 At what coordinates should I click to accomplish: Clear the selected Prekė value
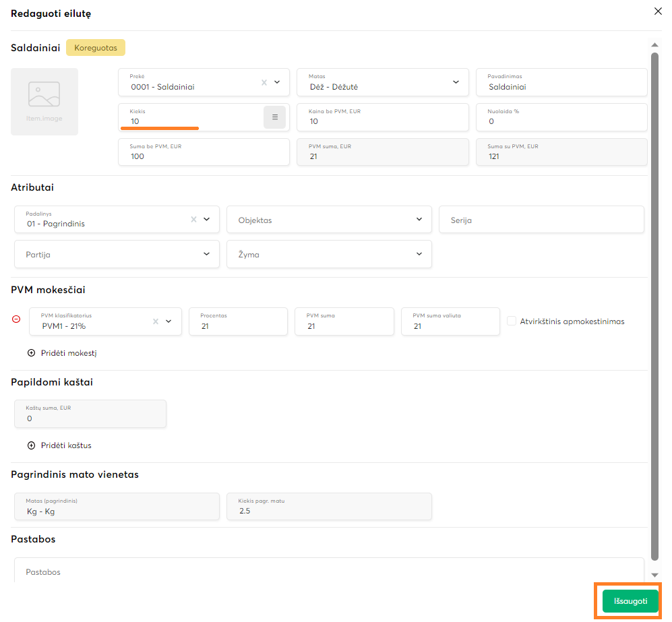click(x=264, y=82)
